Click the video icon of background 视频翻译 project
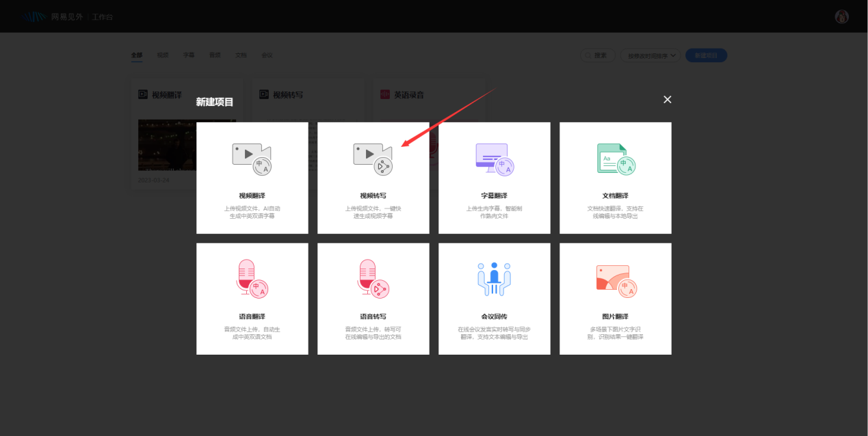868x436 pixels. [x=143, y=94]
